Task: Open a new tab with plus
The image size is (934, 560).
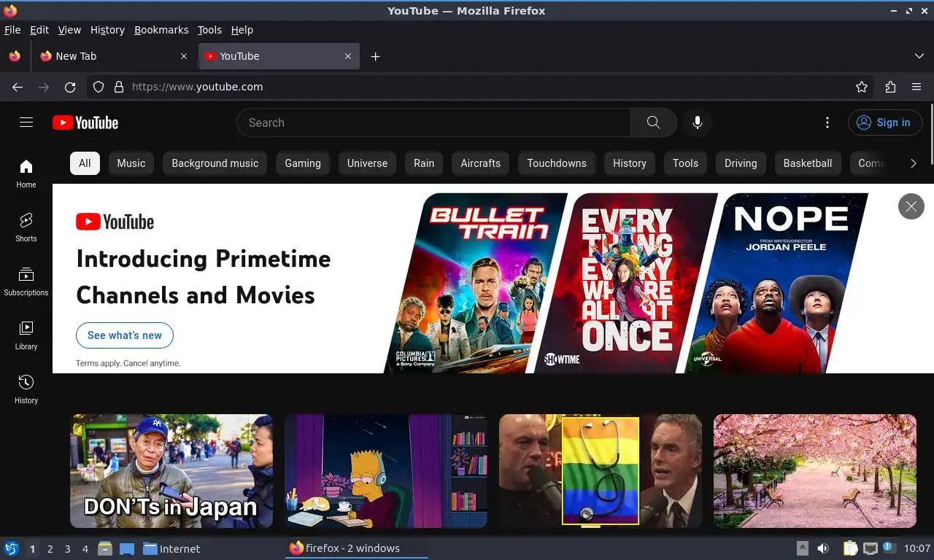Action: (x=375, y=56)
